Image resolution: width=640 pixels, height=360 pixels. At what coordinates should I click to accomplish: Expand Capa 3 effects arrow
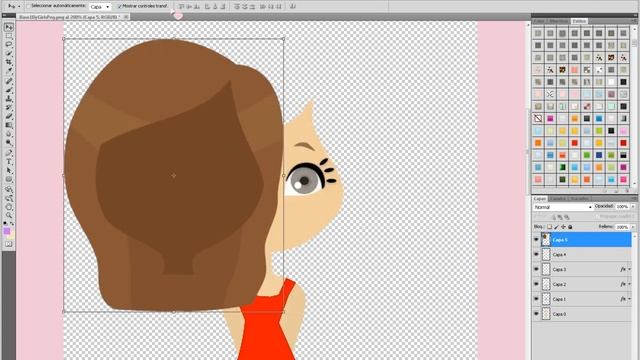629,269
